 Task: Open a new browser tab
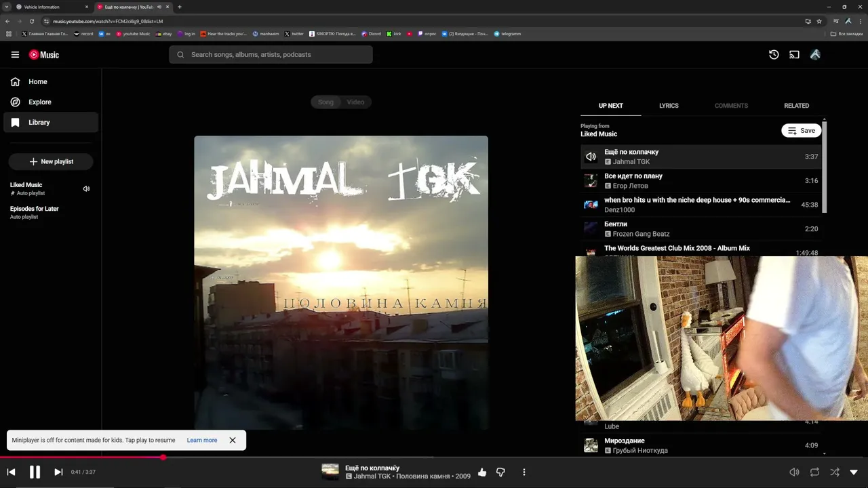[180, 7]
